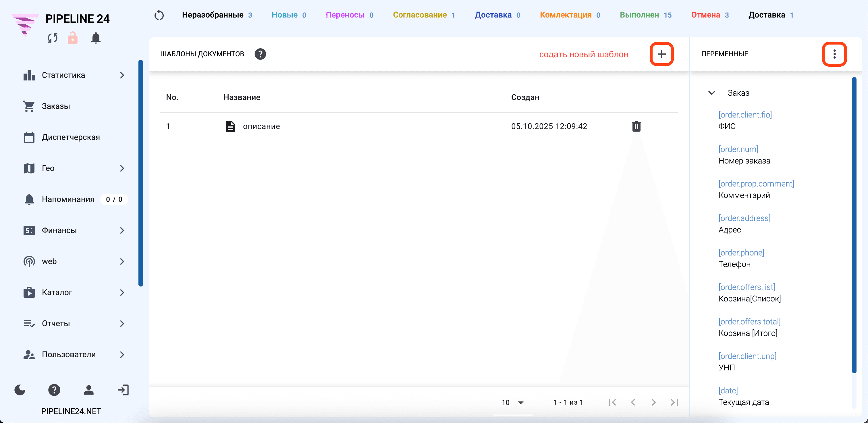Viewport: 868px width, 423px height.
Task: Toggle dark mode moon icon
Action: pyautogui.click(x=20, y=390)
